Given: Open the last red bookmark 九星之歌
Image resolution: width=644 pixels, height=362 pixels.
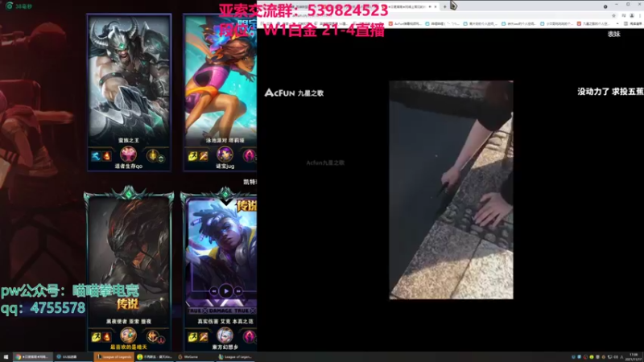Looking at the screenshot, I should (x=592, y=24).
